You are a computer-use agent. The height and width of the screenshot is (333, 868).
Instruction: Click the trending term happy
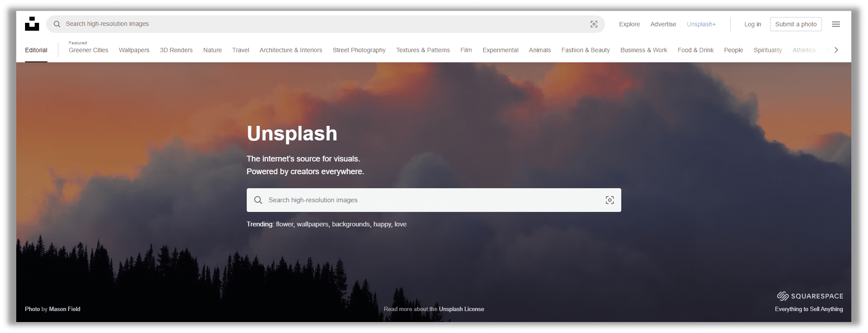[382, 224]
